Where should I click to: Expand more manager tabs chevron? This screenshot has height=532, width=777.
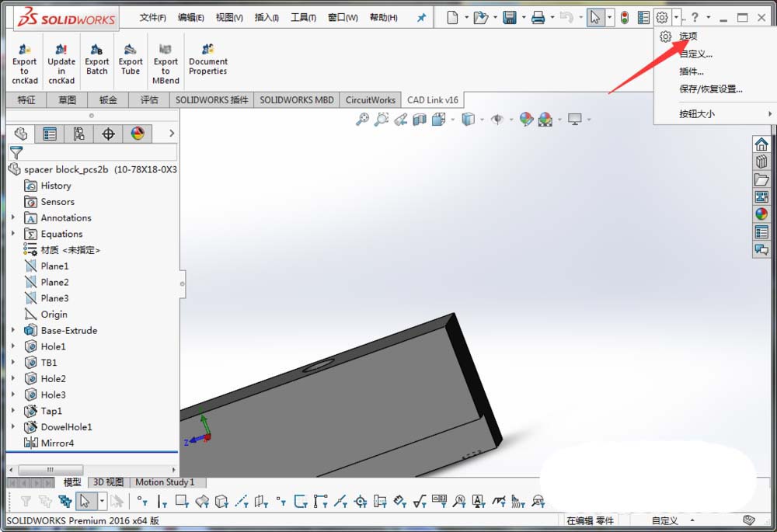tap(172, 134)
